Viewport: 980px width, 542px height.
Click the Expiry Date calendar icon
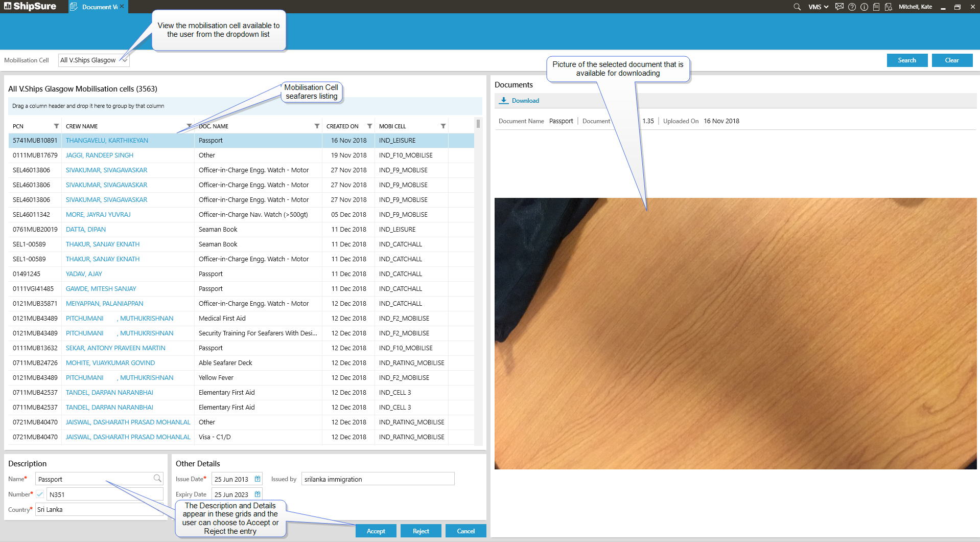click(258, 494)
